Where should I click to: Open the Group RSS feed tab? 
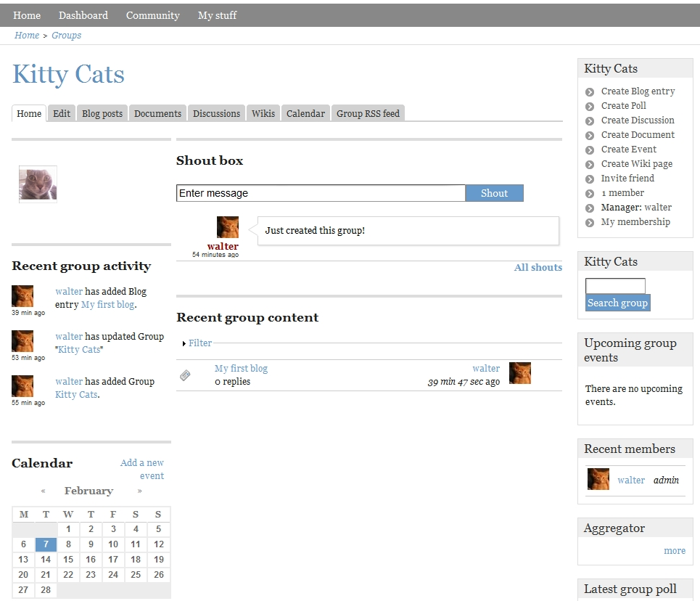click(x=368, y=113)
